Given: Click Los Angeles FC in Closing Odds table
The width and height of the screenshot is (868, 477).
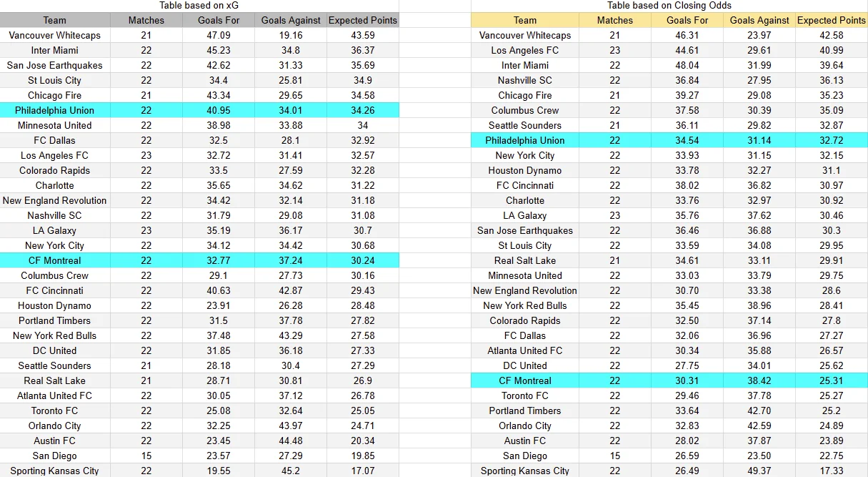Looking at the screenshot, I should pyautogui.click(x=525, y=50).
